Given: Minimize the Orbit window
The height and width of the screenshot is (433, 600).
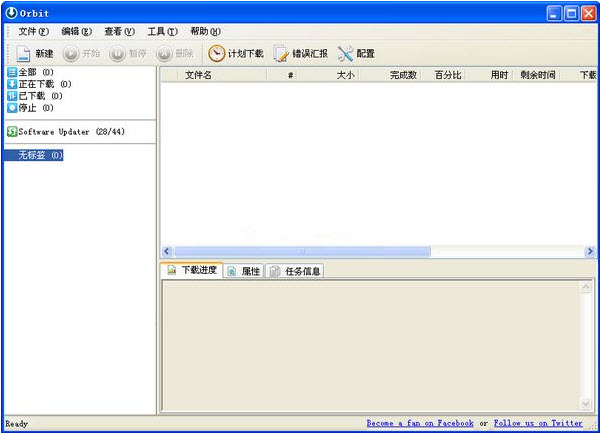Looking at the screenshot, I should 554,13.
